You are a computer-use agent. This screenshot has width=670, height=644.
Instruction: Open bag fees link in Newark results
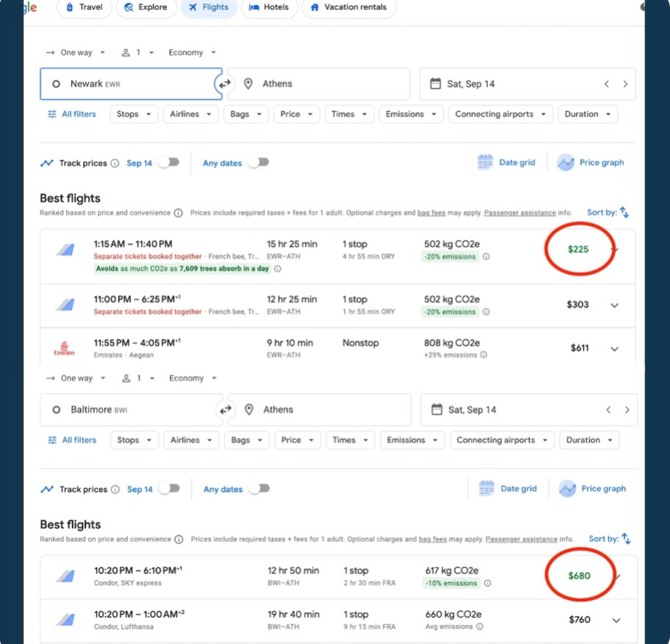(x=431, y=213)
